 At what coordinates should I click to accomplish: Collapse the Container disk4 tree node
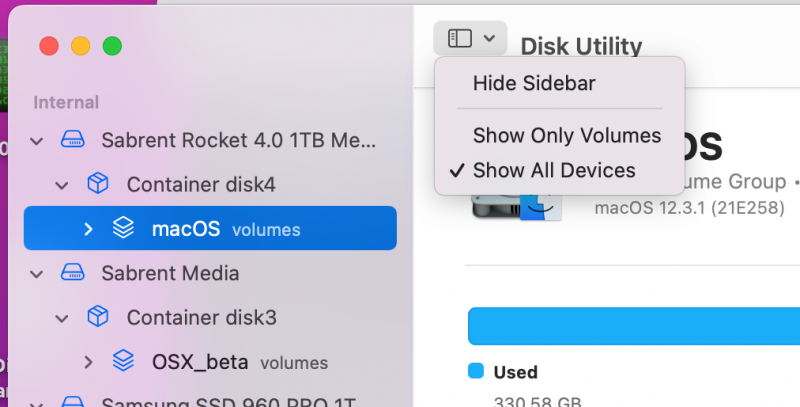click(62, 185)
